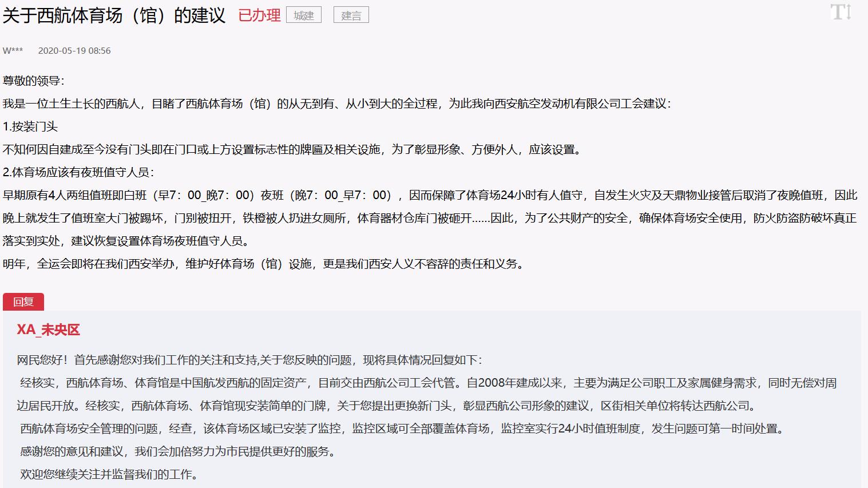Click the line starting 明年，全运会即将在我们西安举办

[265, 264]
